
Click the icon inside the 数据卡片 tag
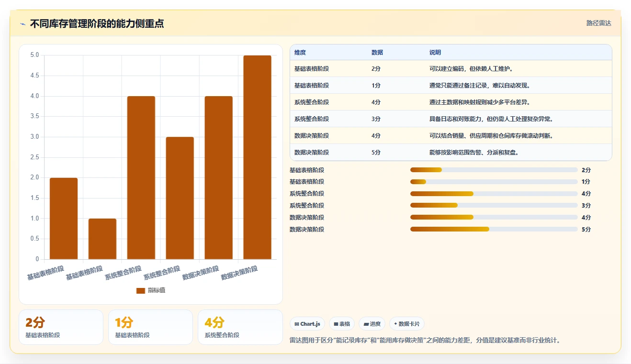395,324
